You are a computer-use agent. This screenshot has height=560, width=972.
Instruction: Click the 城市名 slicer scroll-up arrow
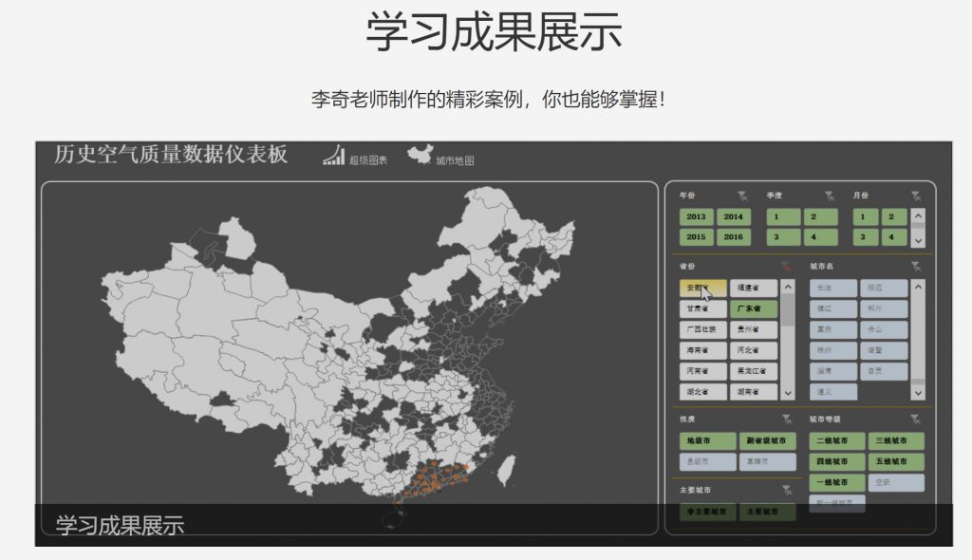coord(918,287)
